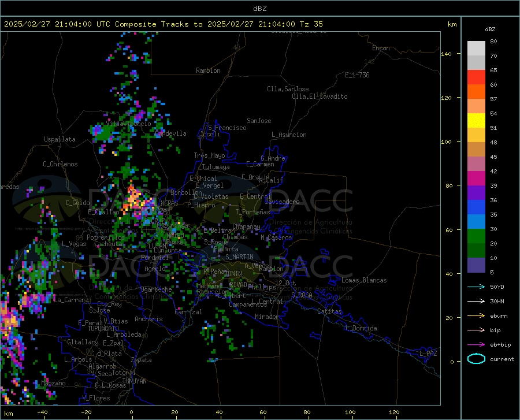Image resolution: width=520 pixels, height=420 pixels.
Task: Pick the orange 60-57 dBZ swatch
Action: point(476,92)
